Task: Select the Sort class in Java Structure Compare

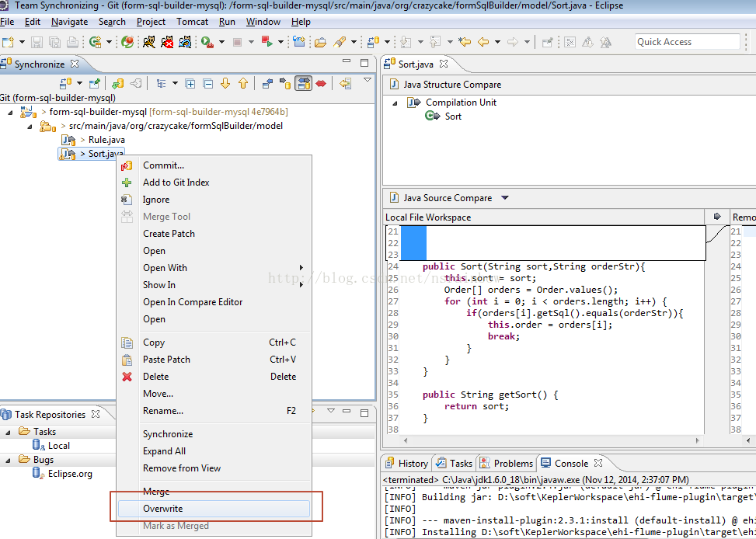Action: [453, 116]
